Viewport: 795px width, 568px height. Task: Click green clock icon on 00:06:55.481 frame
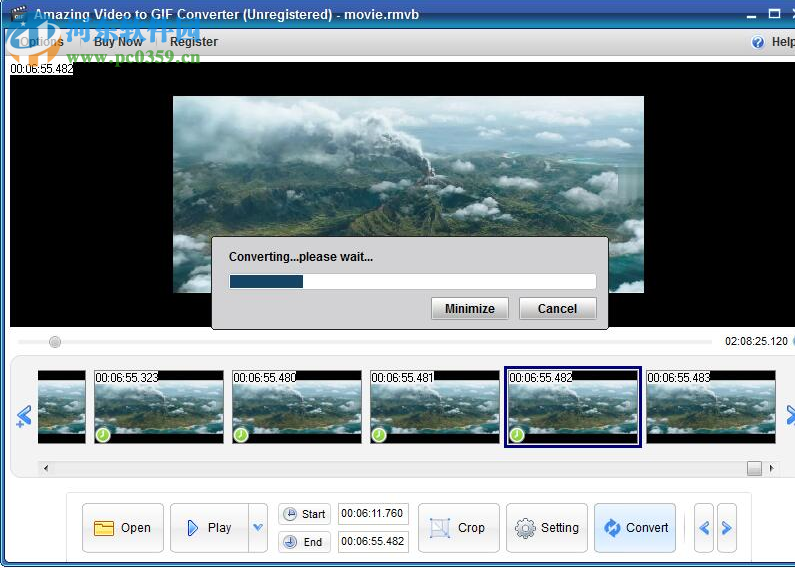pos(379,435)
